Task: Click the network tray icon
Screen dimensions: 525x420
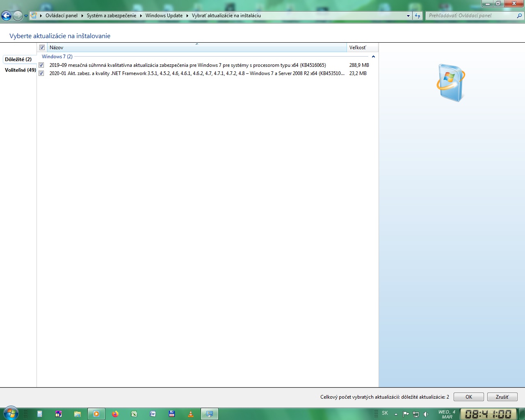Action: (x=416, y=414)
